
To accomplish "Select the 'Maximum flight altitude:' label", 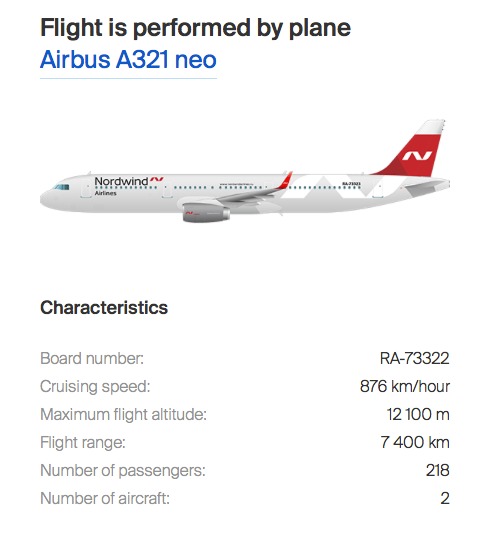I will 123,414.
